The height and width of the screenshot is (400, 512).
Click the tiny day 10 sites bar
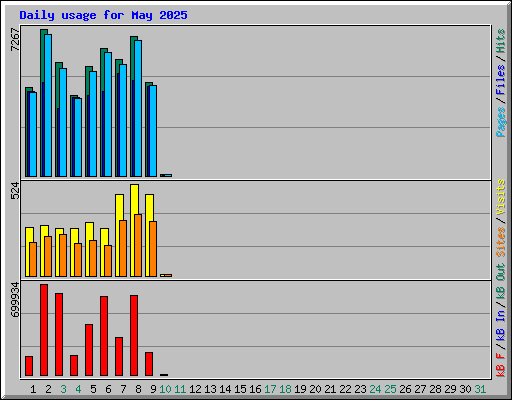coord(168,275)
